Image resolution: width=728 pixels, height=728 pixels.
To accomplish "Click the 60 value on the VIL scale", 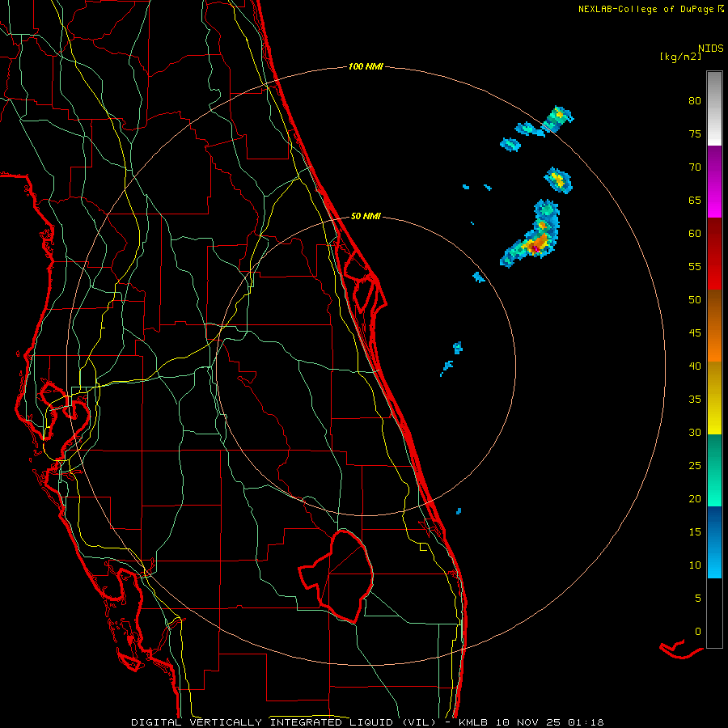I will click(695, 234).
